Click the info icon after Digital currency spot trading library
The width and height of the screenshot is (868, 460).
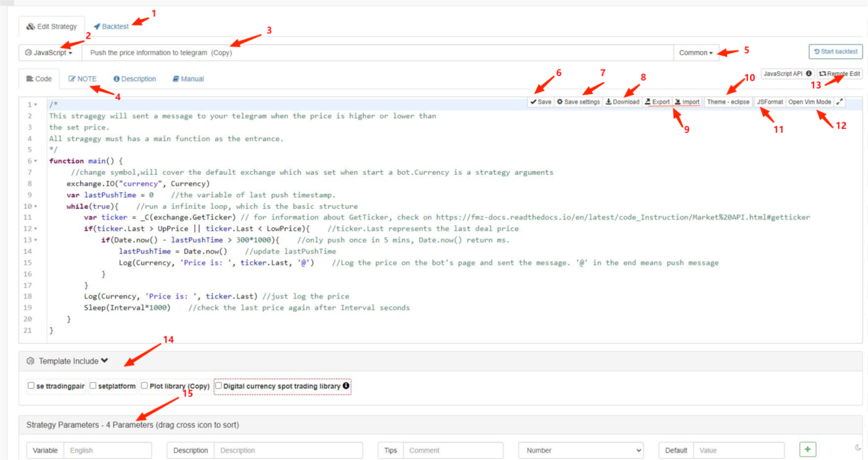(x=346, y=386)
